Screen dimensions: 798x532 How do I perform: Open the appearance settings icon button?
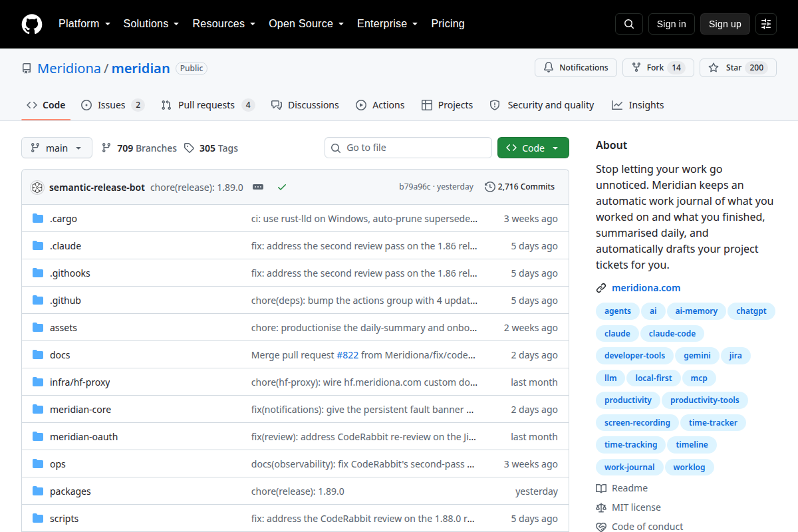[766, 24]
